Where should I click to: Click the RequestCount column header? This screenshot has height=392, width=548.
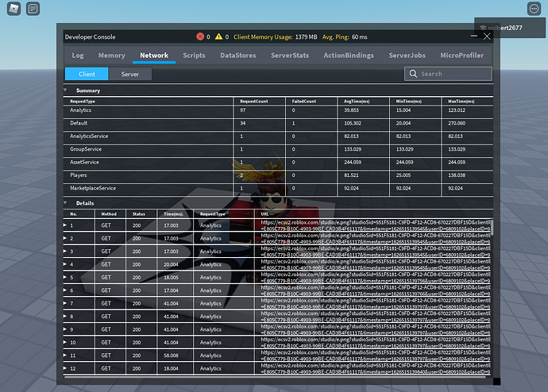(253, 102)
